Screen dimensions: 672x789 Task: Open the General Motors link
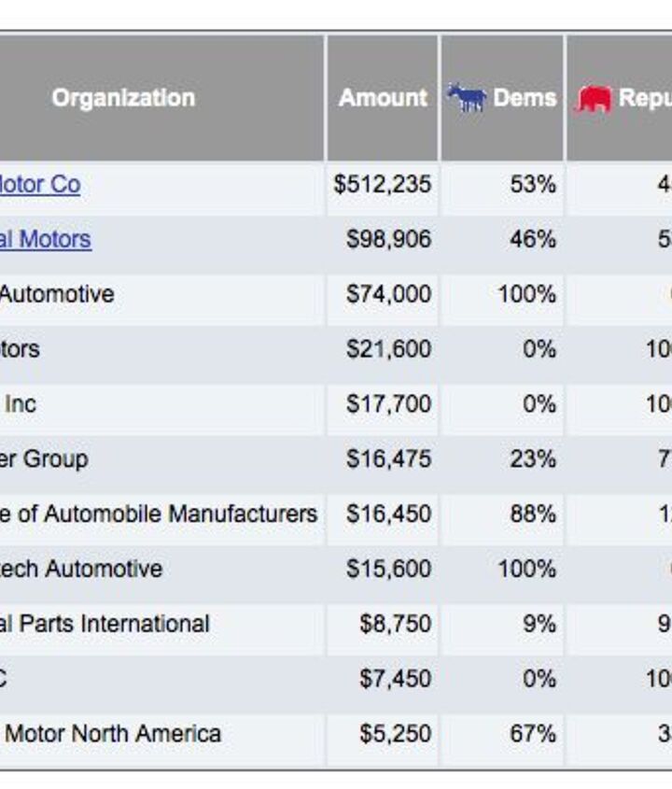(x=45, y=239)
